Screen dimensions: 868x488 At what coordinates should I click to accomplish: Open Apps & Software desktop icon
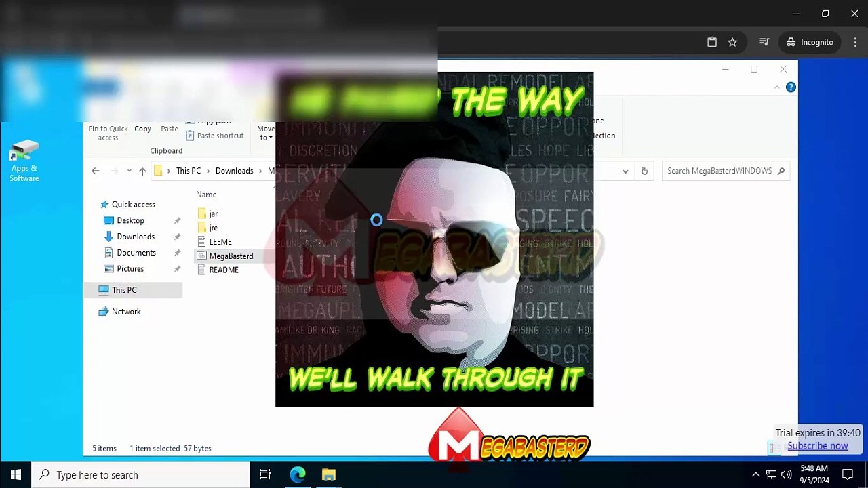tap(24, 161)
